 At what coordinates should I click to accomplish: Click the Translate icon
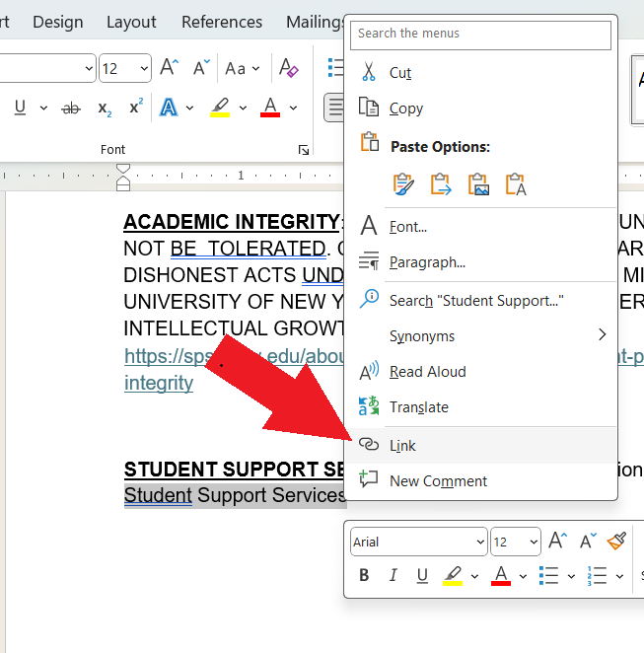369,406
